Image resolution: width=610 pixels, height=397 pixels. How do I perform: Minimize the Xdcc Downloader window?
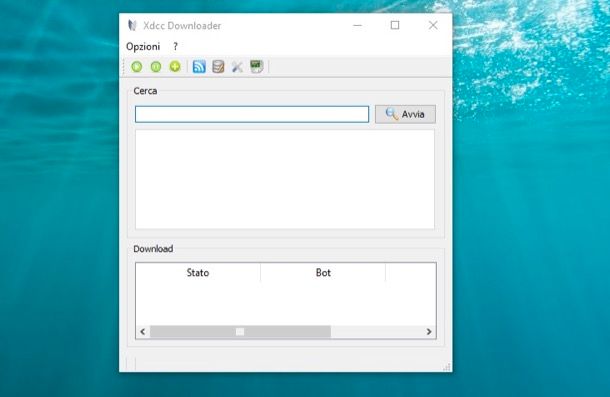[x=358, y=25]
